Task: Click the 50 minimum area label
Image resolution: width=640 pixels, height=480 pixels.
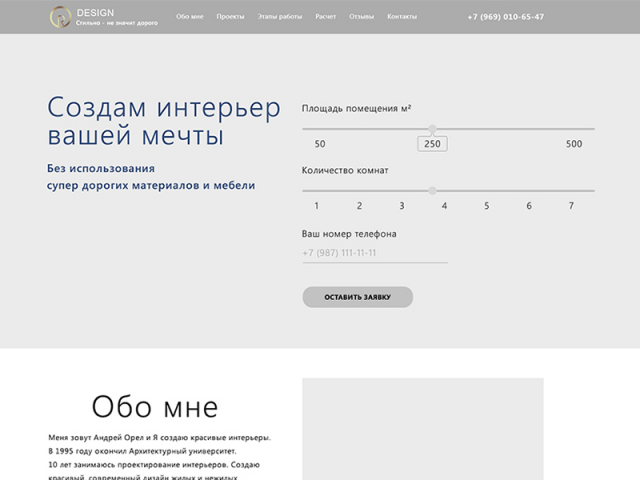Action: [320, 144]
